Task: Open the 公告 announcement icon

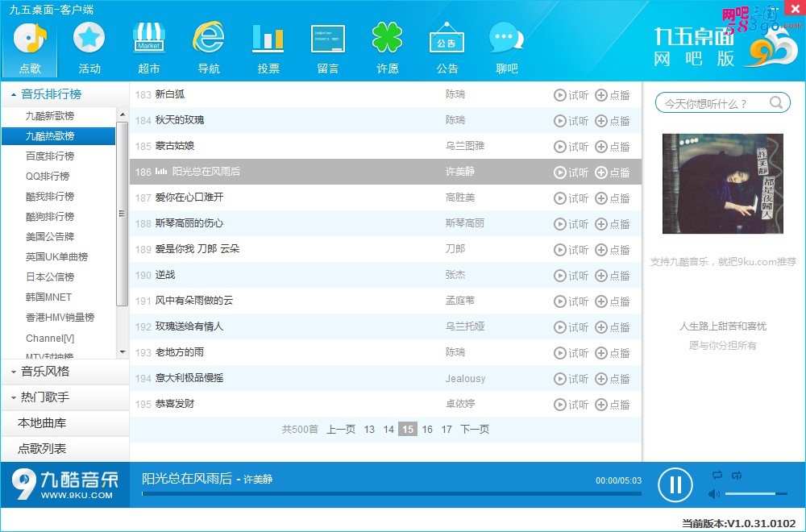Action: pyautogui.click(x=447, y=48)
